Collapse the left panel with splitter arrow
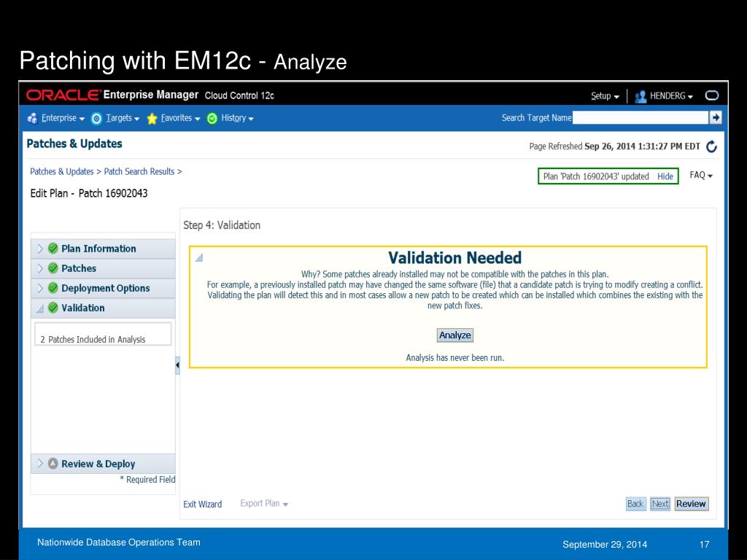 tap(177, 365)
